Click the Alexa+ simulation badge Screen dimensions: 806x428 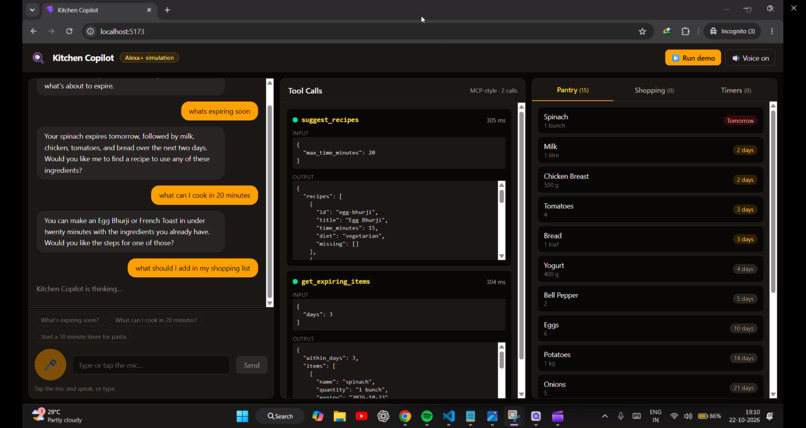click(x=150, y=58)
